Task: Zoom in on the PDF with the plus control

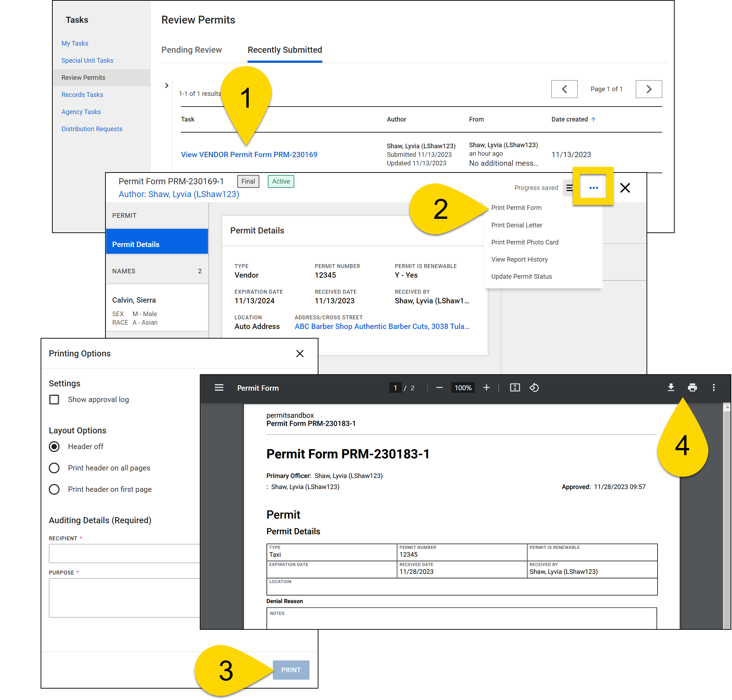Action: pyautogui.click(x=486, y=388)
